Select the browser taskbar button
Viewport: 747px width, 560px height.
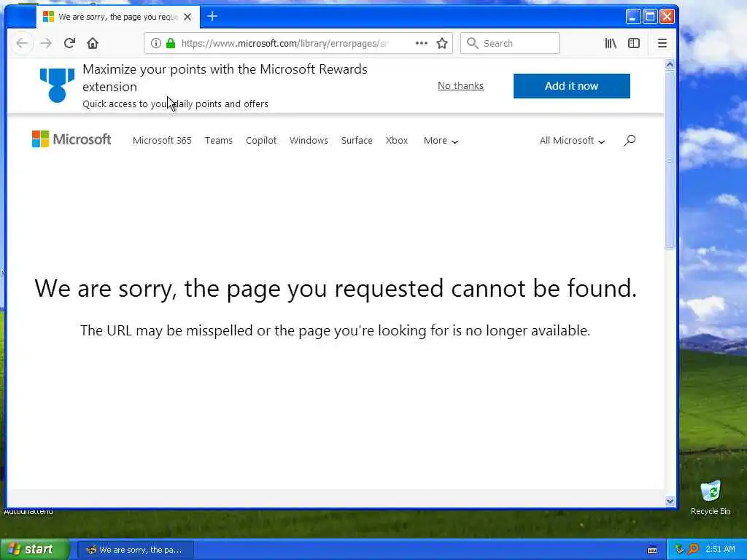[x=135, y=550]
